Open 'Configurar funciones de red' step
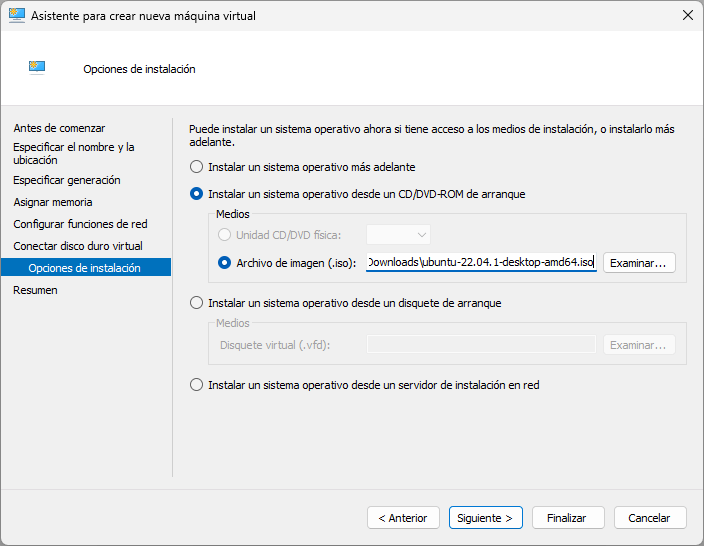This screenshot has width=704, height=546. (80, 224)
